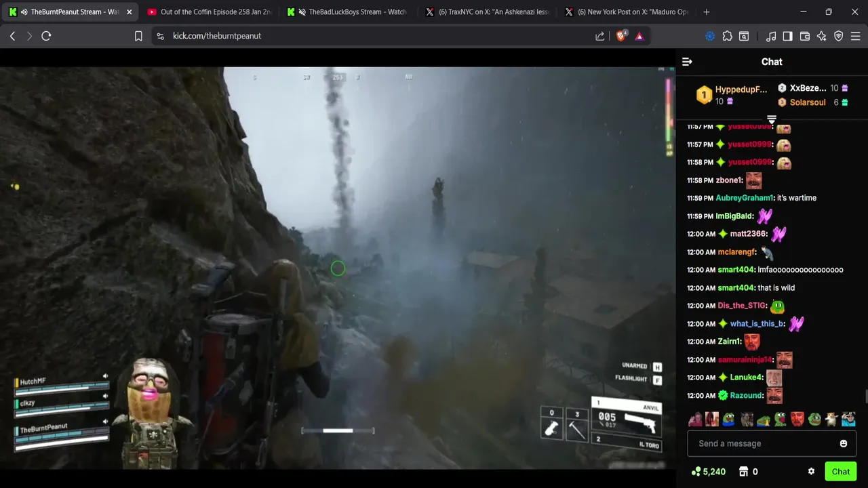Click top gifter HyppedupF entry
Screen dimensions: 868x488
pos(732,95)
